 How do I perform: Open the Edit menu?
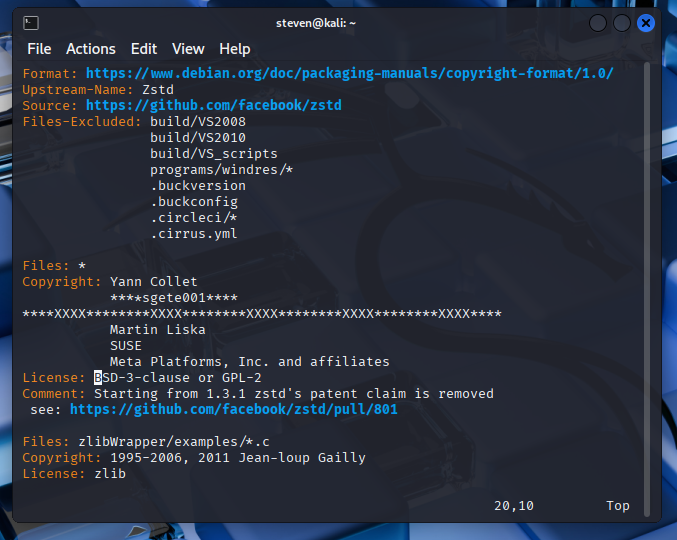[144, 49]
